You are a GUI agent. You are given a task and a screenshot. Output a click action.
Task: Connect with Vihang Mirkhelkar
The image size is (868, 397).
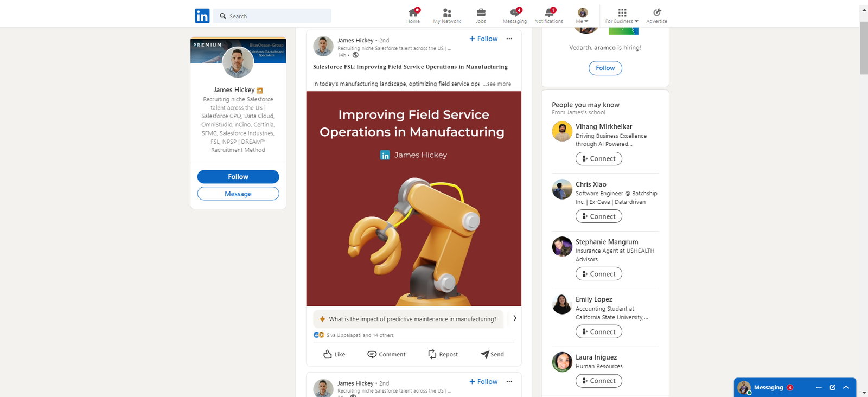click(598, 158)
